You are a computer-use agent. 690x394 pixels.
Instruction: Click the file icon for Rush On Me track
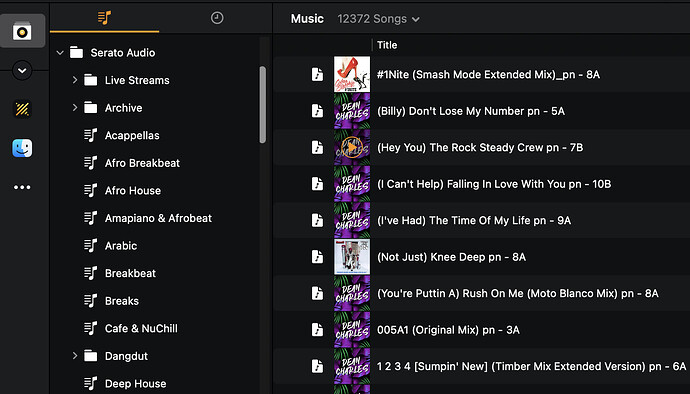coord(317,293)
